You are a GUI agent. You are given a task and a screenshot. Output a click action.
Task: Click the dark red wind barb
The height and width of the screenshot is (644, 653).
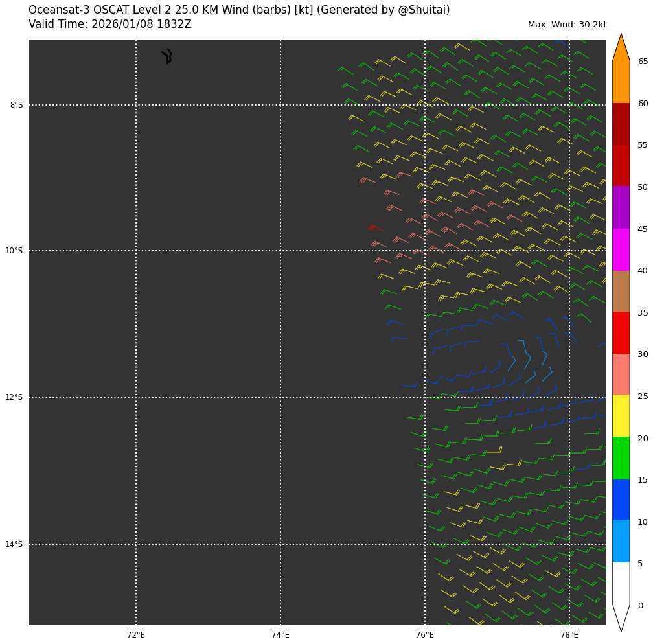coord(375,228)
